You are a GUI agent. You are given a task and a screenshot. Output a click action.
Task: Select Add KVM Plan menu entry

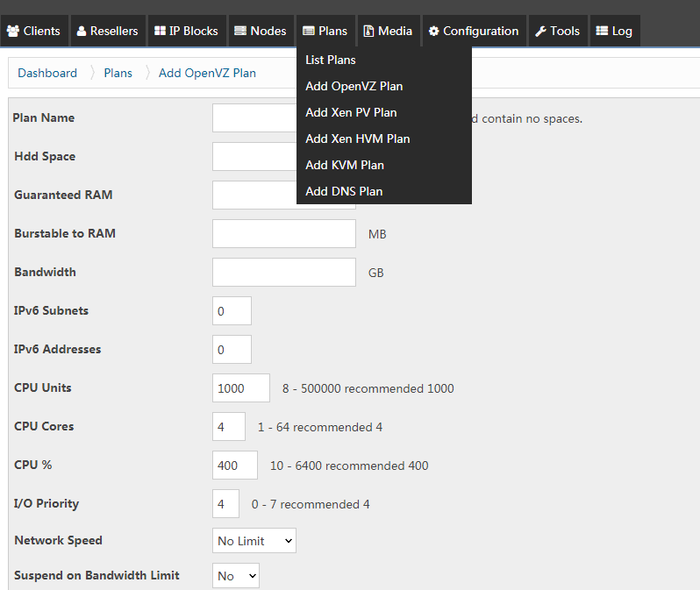pos(345,165)
